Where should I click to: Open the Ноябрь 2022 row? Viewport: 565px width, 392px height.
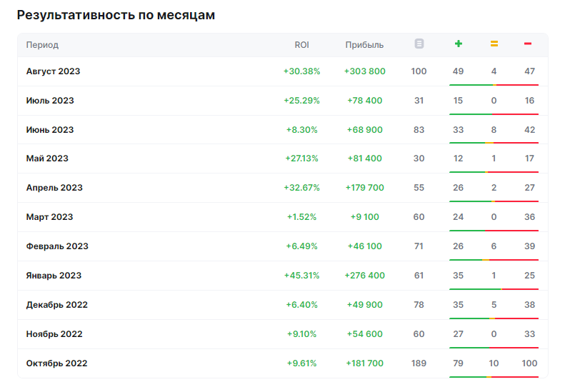point(283,334)
